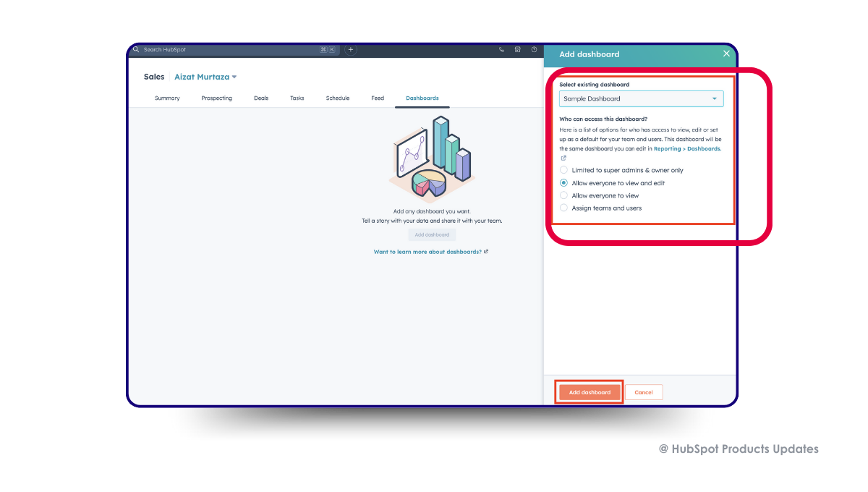Image resolution: width=868 pixels, height=492 pixels.
Task: Open the phone calling icon
Action: click(x=502, y=50)
